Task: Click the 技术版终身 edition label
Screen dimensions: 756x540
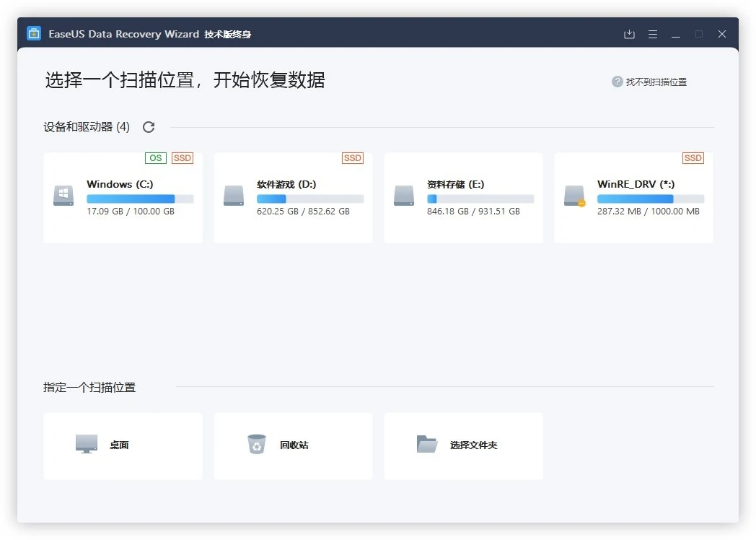Action: (227, 34)
